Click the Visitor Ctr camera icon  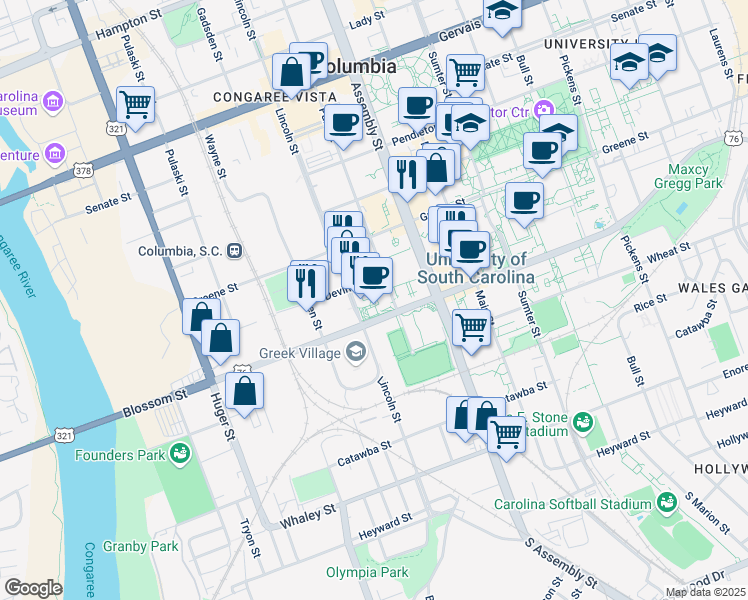(543, 110)
